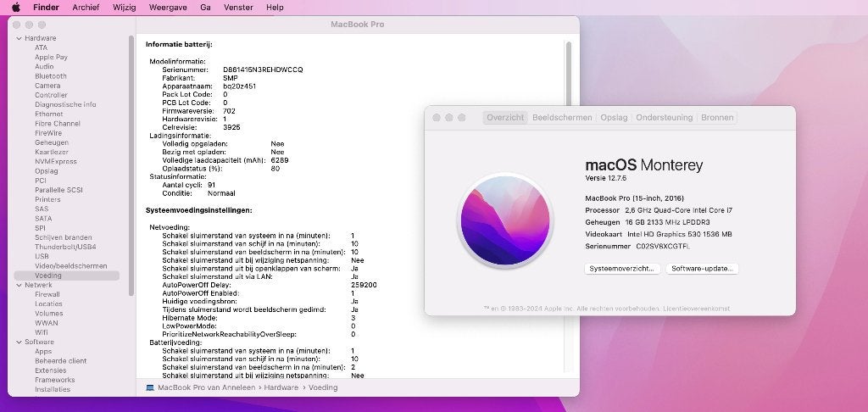Click the sidebar vertical scrollbar
Viewport: 868px width, 412px height.
[131, 165]
